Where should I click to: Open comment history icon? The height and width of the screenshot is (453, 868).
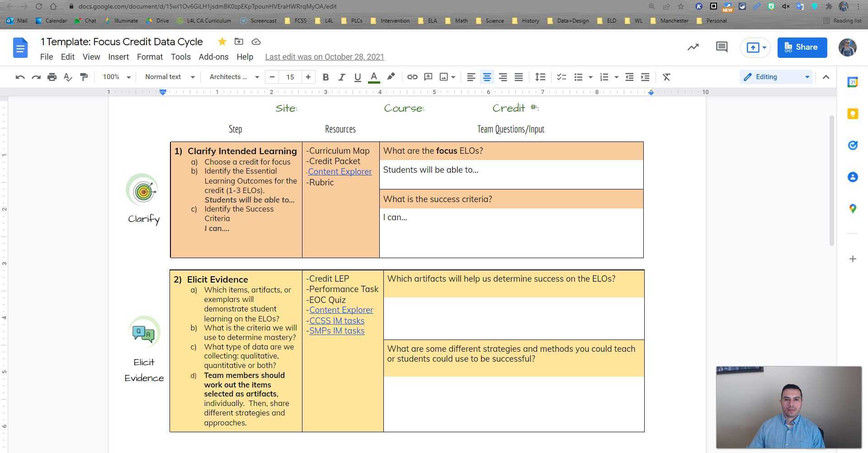(722, 47)
